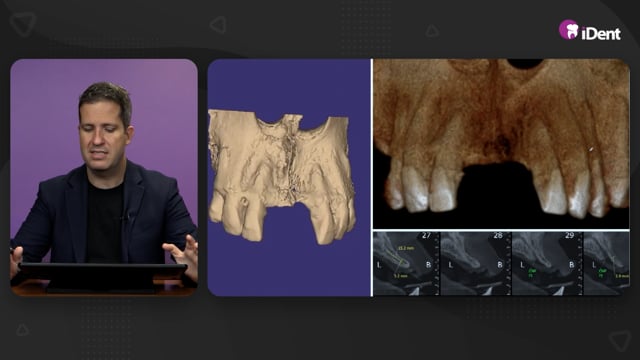Select CT cross-section slice 27
The width and height of the screenshot is (640, 360).
(x=407, y=263)
